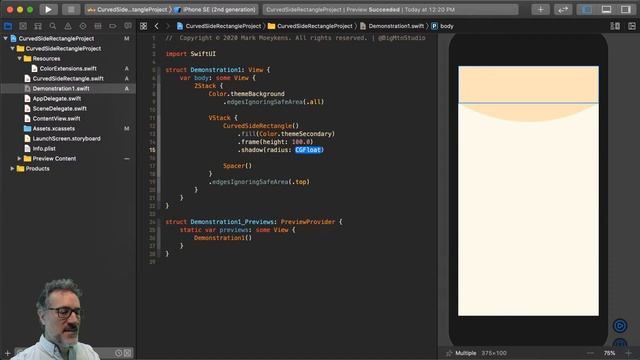This screenshot has height=360, width=640.
Task: Click 'CurvedSideRectangle()' in the code
Action: 261,126
